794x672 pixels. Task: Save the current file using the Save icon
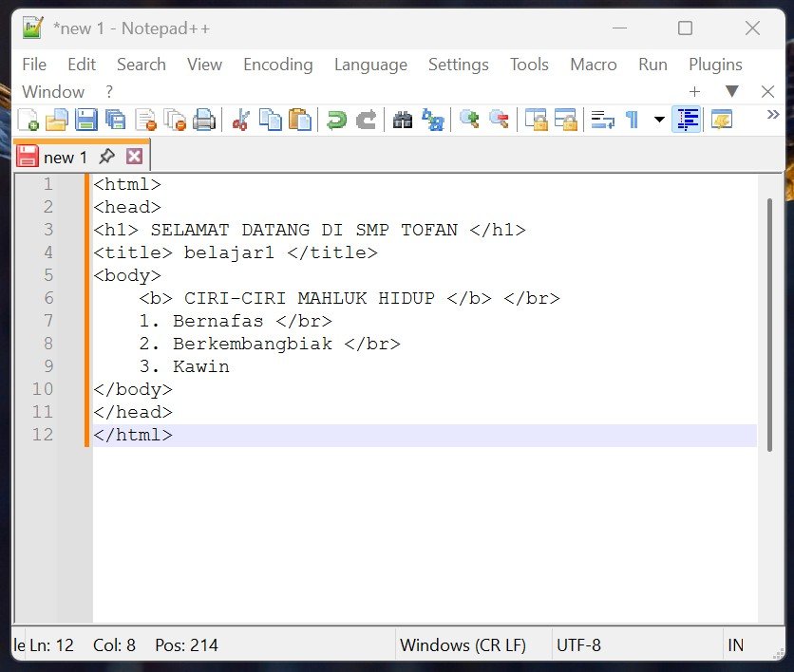point(87,119)
